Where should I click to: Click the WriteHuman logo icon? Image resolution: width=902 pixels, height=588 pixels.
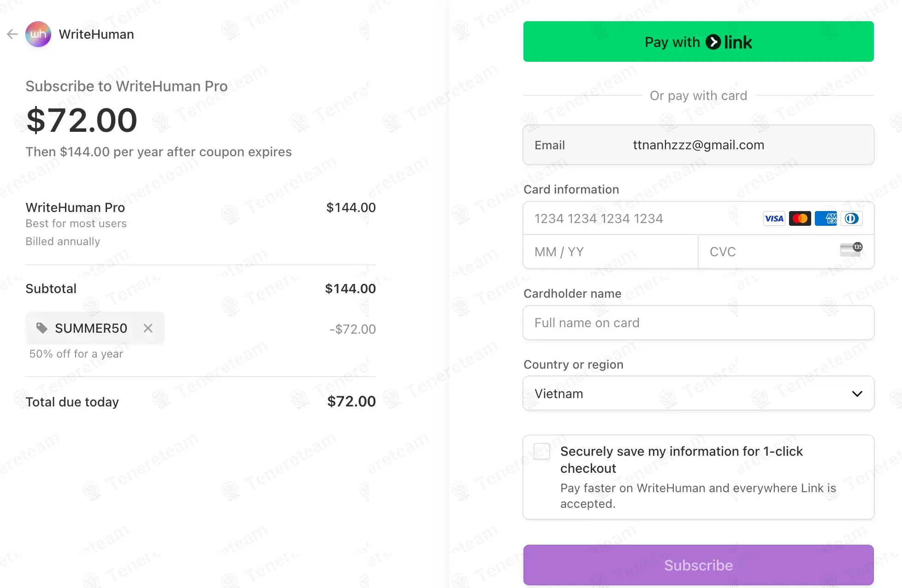pyautogui.click(x=38, y=34)
